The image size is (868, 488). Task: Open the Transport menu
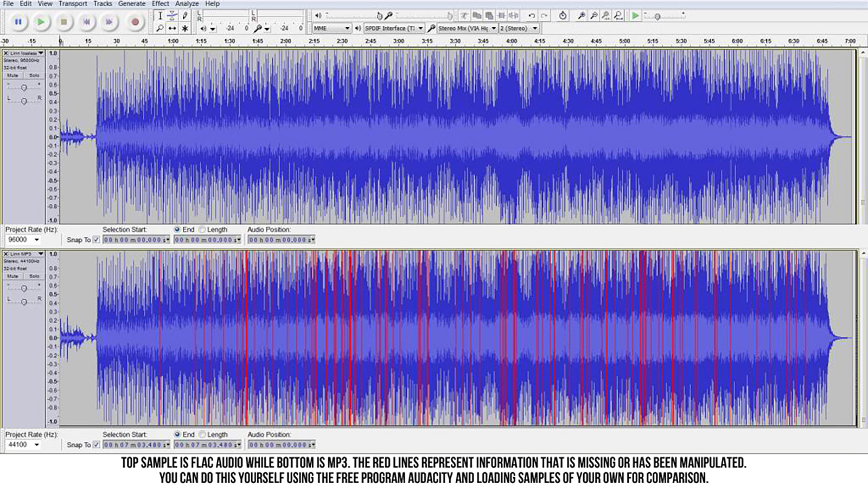click(73, 3)
